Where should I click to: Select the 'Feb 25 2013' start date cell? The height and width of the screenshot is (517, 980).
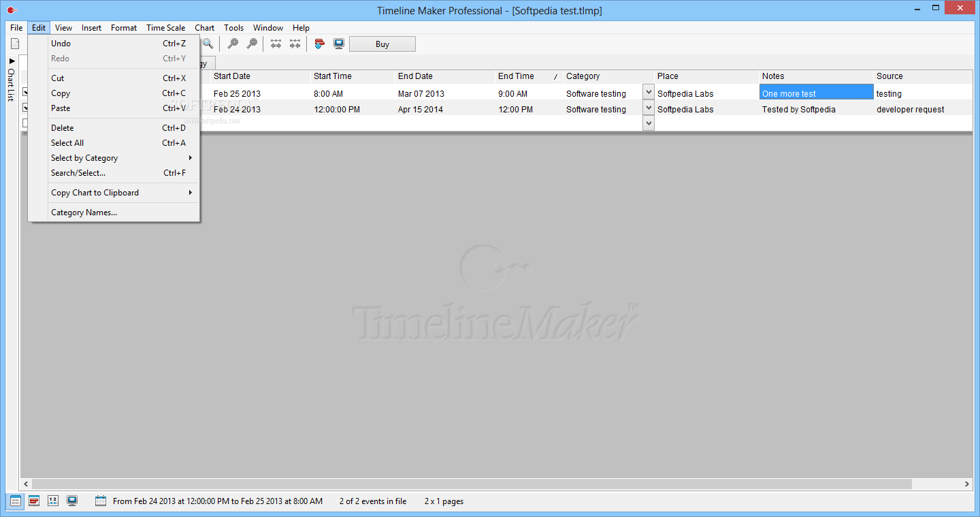pyautogui.click(x=260, y=93)
